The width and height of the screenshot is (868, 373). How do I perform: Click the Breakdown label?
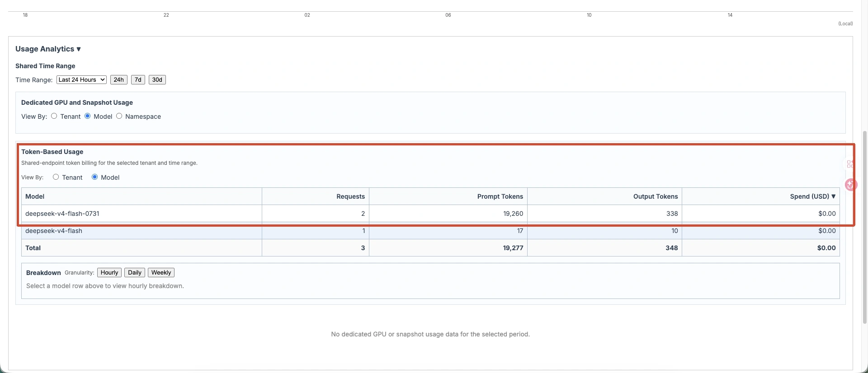tap(43, 273)
